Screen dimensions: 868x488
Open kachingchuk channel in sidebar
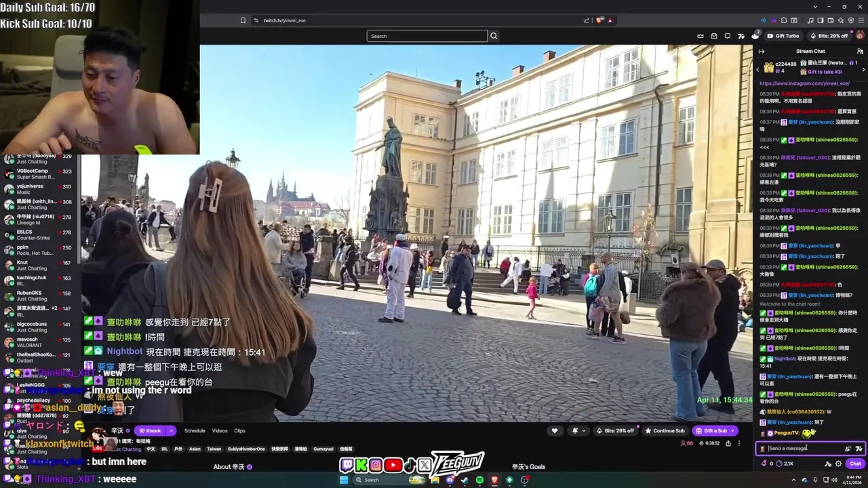point(41,280)
